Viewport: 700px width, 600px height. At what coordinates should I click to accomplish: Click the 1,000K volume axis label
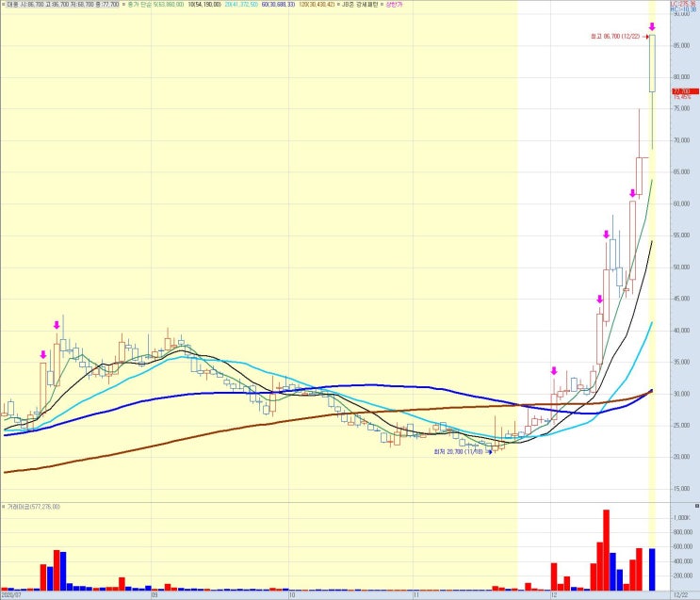(x=682, y=518)
